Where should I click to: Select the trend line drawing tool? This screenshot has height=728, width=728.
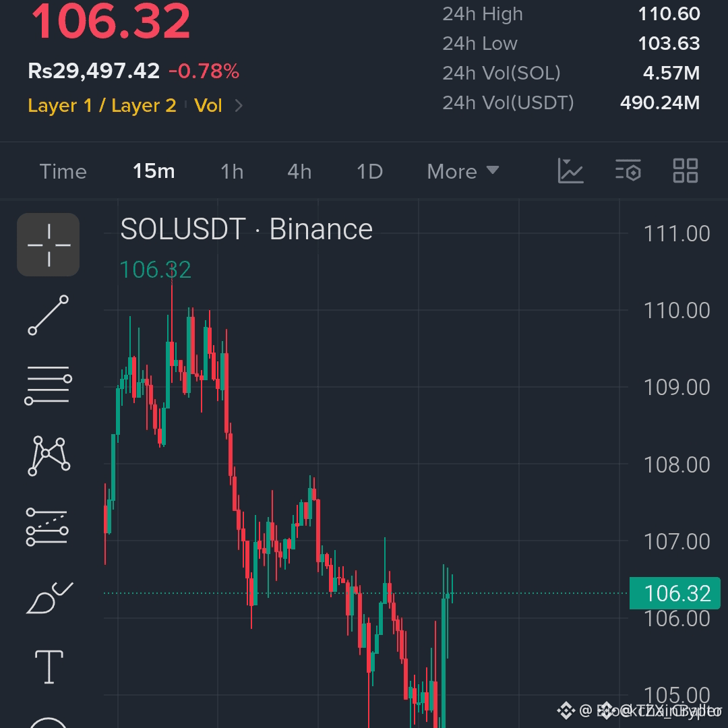pyautogui.click(x=49, y=315)
